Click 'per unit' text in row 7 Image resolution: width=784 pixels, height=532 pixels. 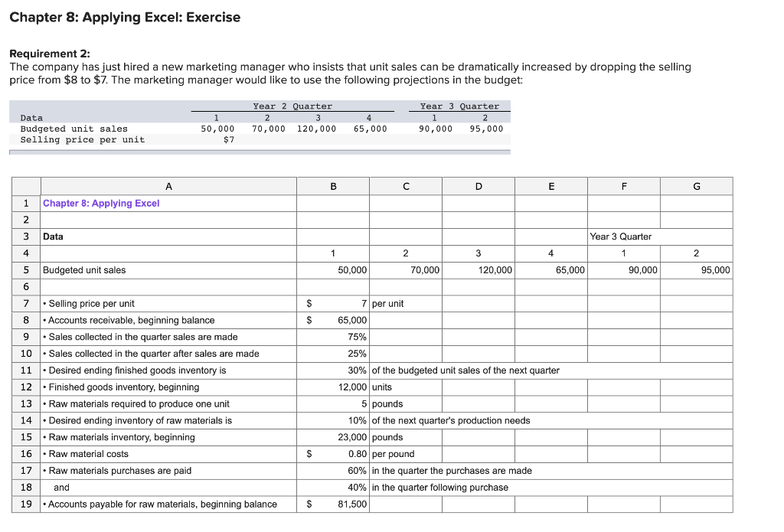coord(387,303)
